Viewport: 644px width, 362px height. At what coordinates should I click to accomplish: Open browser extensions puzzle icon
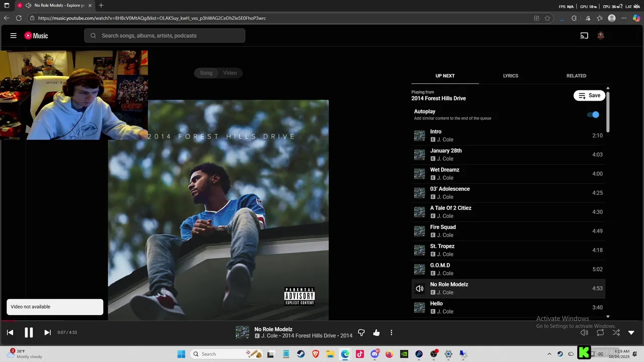pos(574,18)
